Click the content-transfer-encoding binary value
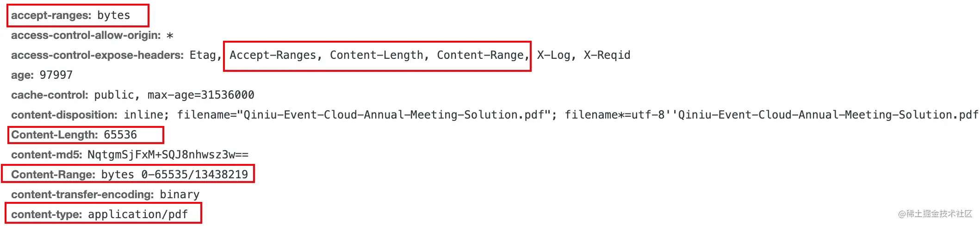Viewport: 980px width, 226px height. 180,195
